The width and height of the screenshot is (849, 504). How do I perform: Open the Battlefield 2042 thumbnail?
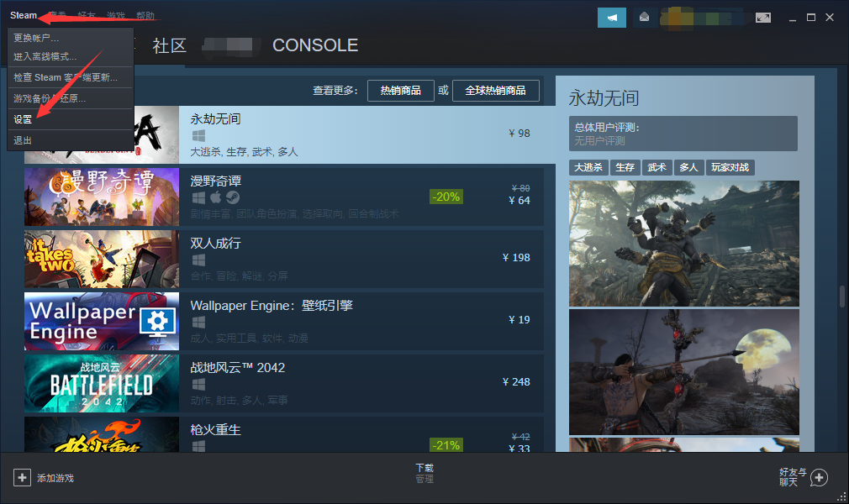(102, 383)
